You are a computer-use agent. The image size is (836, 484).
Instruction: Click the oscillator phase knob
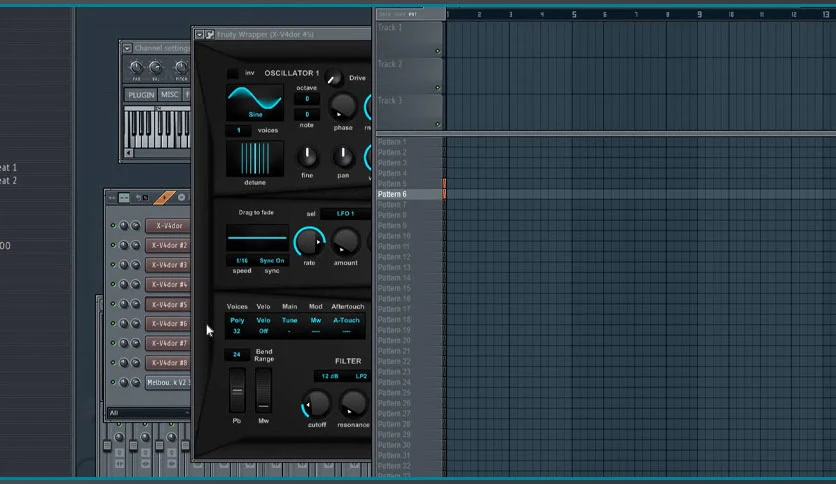(343, 107)
